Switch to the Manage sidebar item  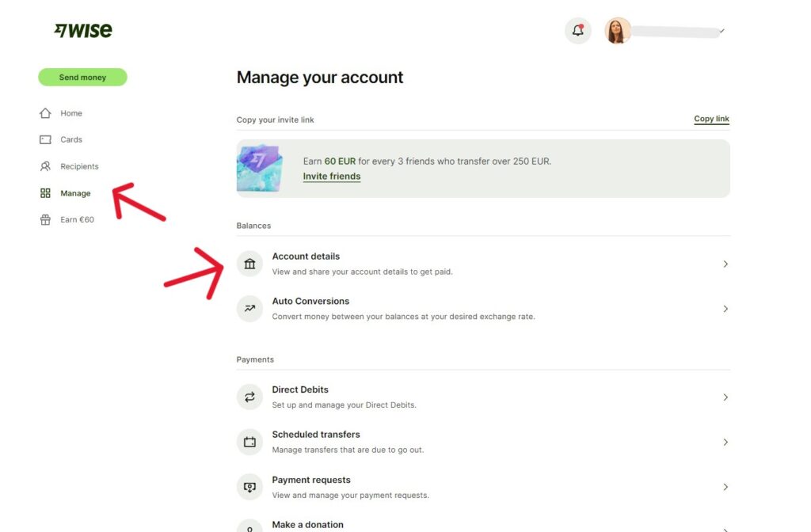coord(75,192)
